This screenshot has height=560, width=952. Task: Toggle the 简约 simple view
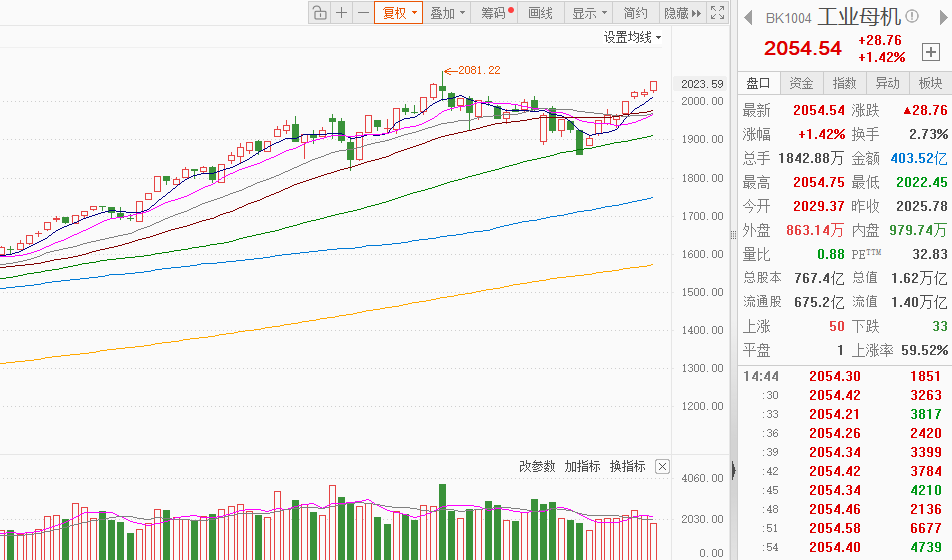click(636, 13)
